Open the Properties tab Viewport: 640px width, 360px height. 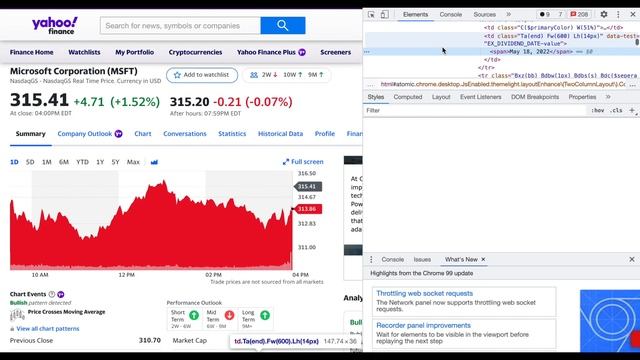(x=582, y=97)
